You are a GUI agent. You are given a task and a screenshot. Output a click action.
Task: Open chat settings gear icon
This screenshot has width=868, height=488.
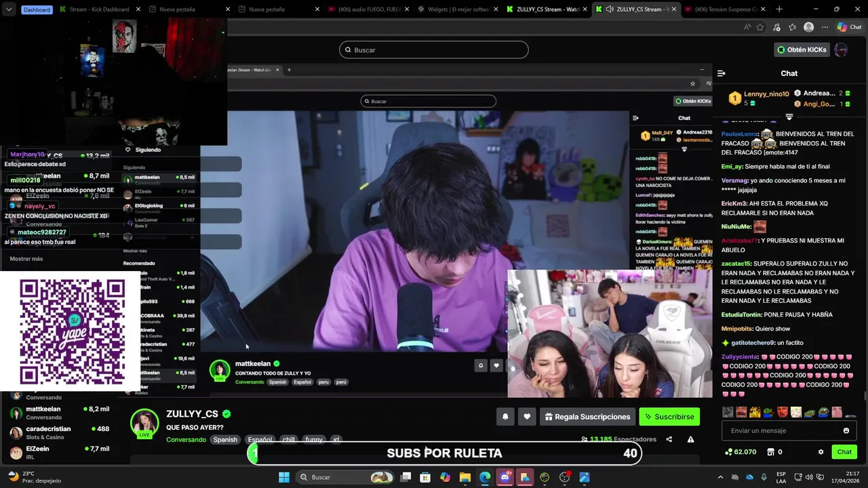(821, 452)
